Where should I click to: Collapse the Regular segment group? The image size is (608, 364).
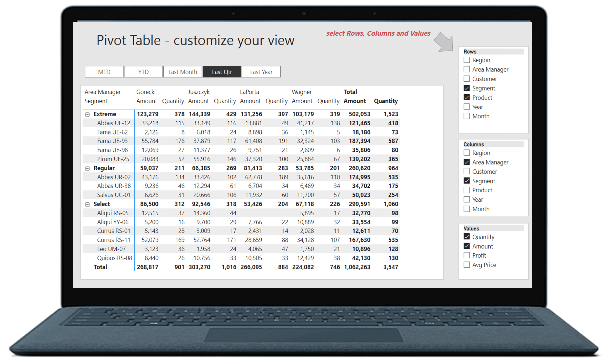87,168
